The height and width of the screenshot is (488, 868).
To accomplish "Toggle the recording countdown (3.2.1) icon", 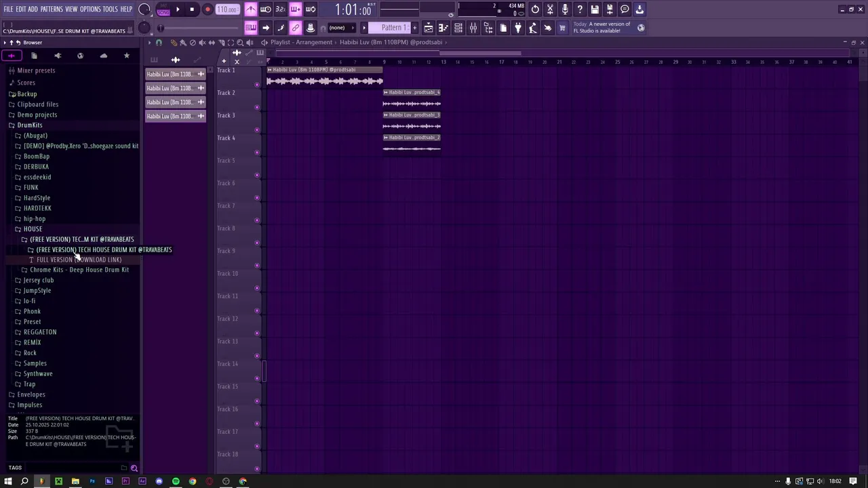I will click(281, 9).
